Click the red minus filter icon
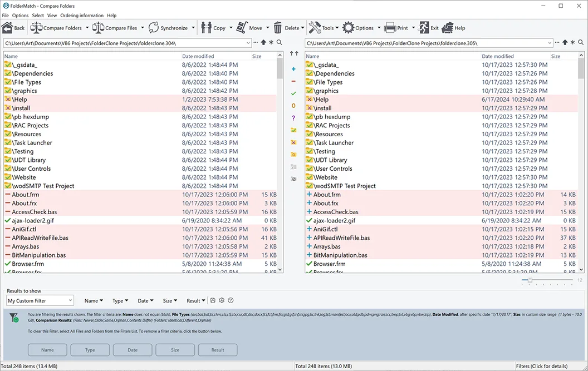Screen dimensions: 588x371 293,81
